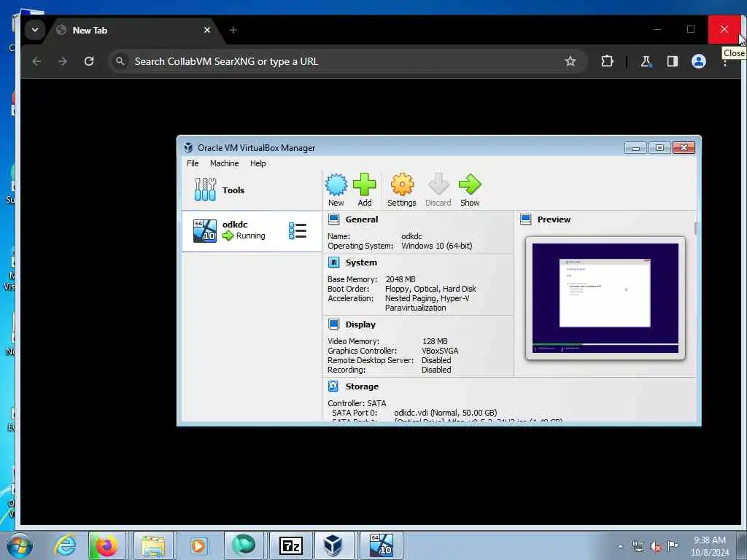
Task: Open the Machine menu in VirtualBox
Action: (x=225, y=163)
